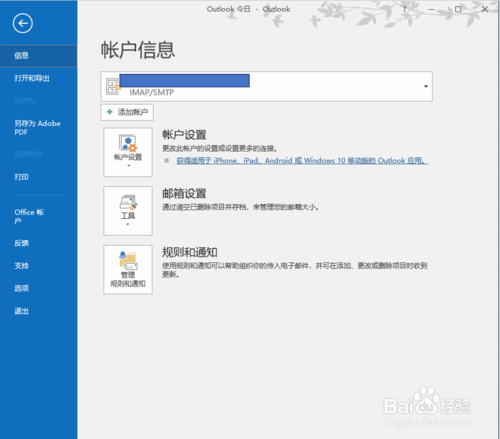Screen dimensions: 500x439
Task: Click the 邮箱设置 heading text
Action: point(184,194)
